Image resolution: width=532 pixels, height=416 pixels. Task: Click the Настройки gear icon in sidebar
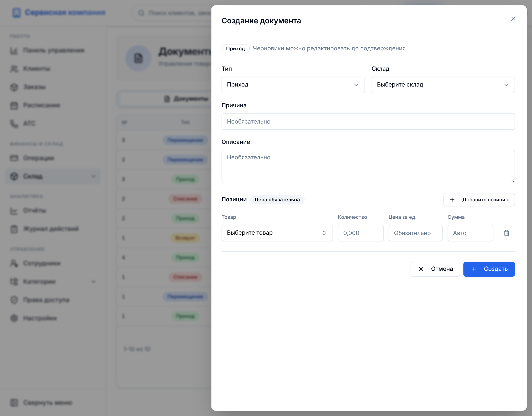coord(14,318)
